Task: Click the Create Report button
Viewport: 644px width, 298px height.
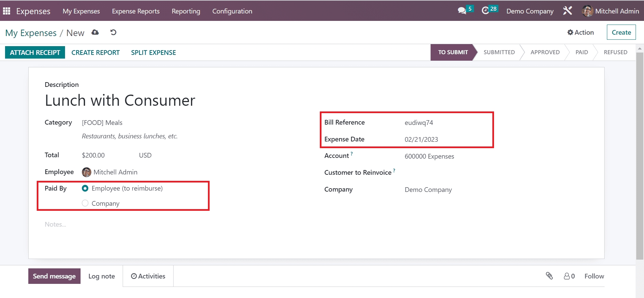Action: tap(95, 53)
